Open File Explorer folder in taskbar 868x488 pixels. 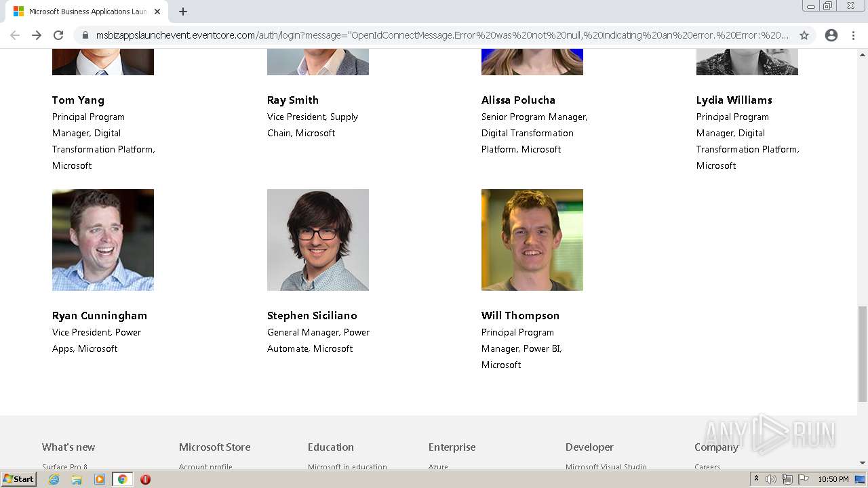pos(77,479)
